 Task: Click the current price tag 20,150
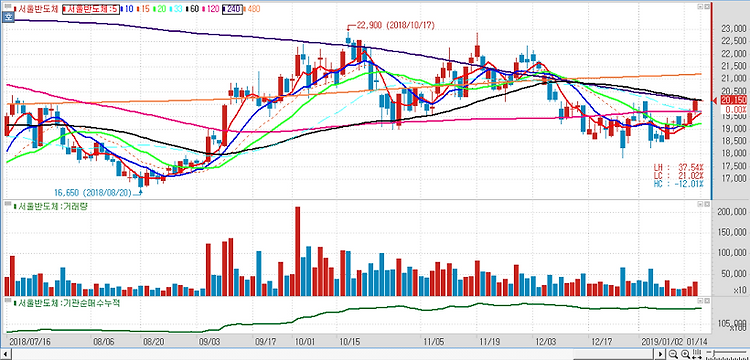click(x=733, y=100)
